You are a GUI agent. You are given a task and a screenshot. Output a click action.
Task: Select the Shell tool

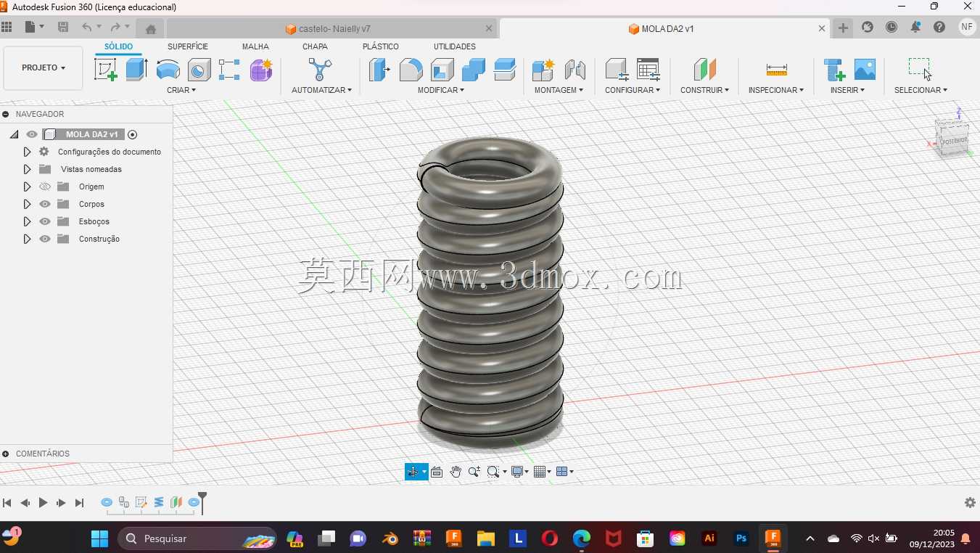pyautogui.click(x=442, y=70)
